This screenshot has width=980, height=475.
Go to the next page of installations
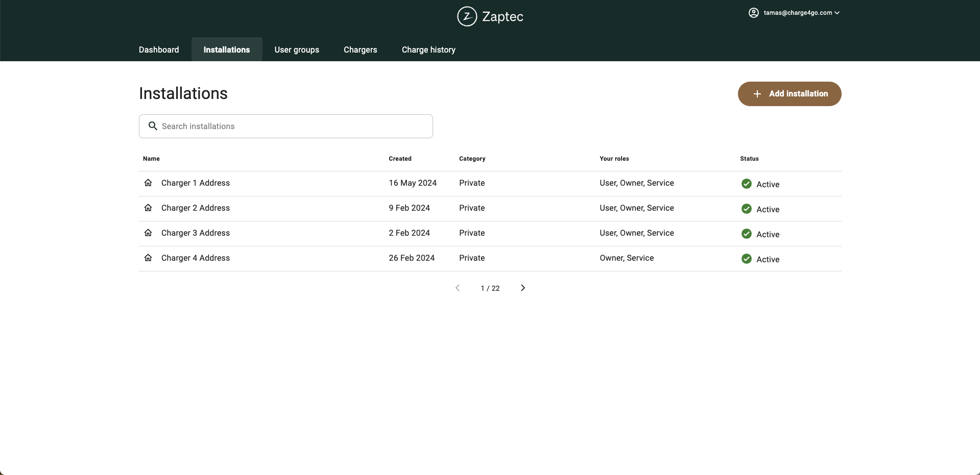click(523, 288)
